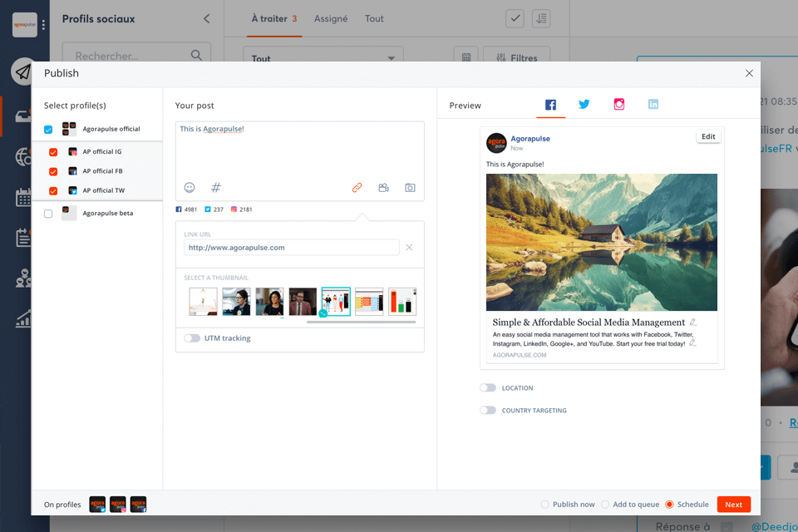798x532 pixels.
Task: Switch preview to Instagram icon tab
Action: coord(618,105)
